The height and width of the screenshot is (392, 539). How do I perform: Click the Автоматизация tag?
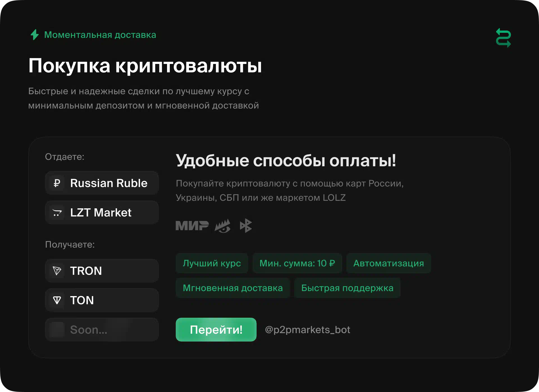pyautogui.click(x=388, y=263)
